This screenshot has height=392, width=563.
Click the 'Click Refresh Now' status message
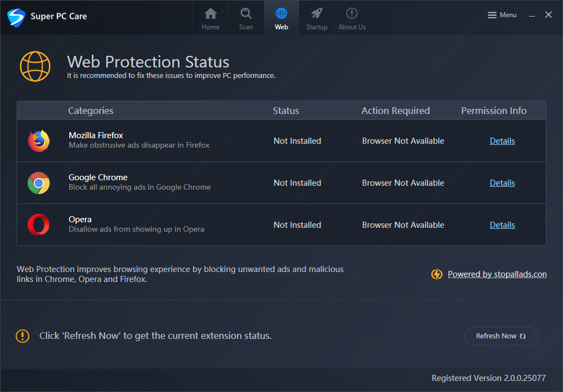(x=156, y=336)
